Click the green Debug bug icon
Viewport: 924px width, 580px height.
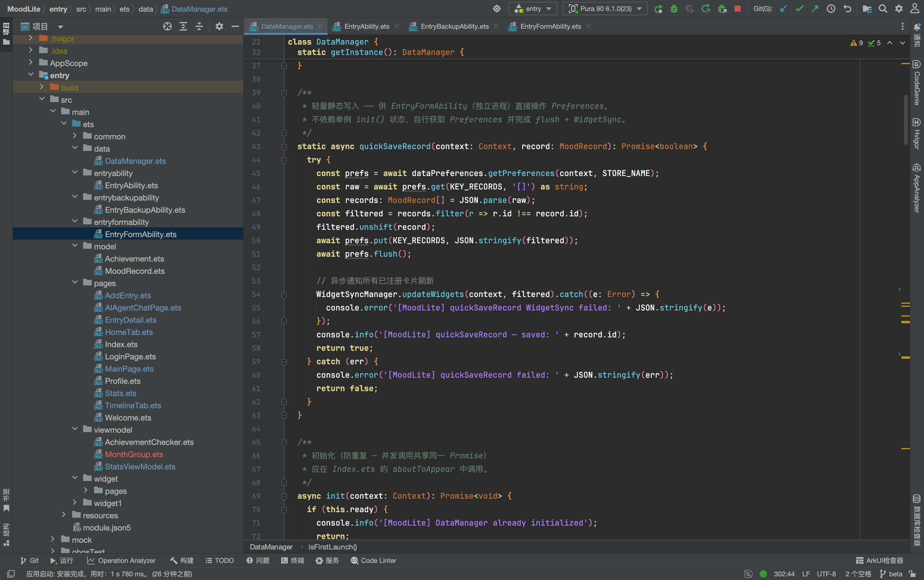pos(674,9)
